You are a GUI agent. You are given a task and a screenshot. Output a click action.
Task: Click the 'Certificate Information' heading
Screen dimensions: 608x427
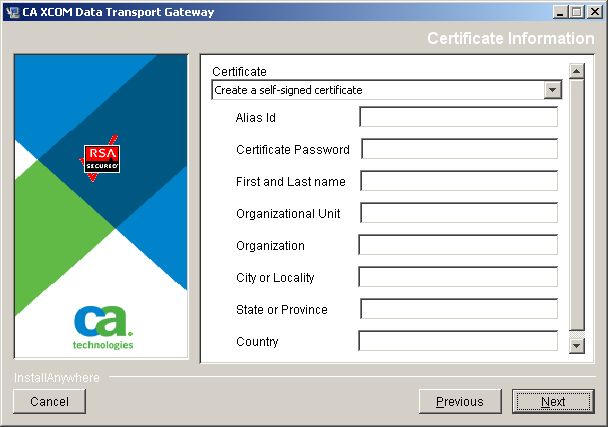click(x=511, y=38)
